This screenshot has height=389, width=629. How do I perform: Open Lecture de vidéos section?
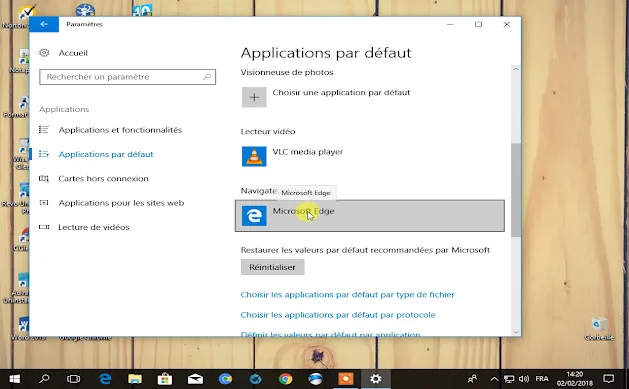(x=93, y=227)
